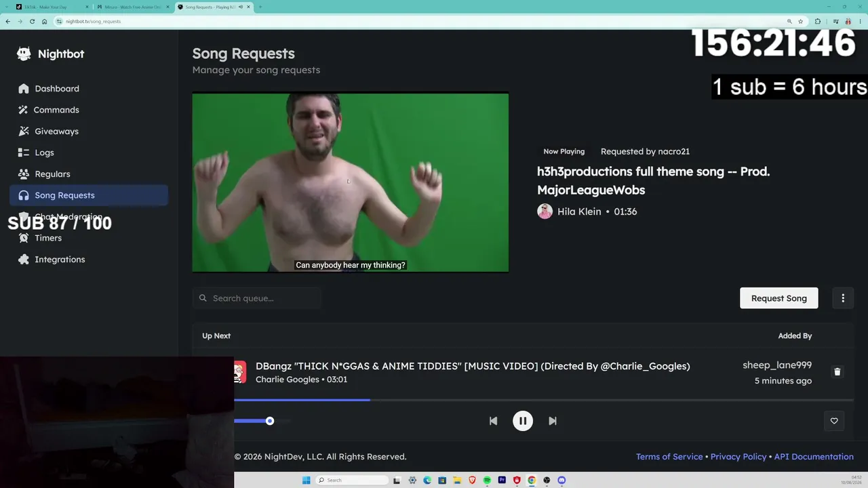
Task: Select Regulars in the sidebar
Action: pyautogui.click(x=89, y=174)
